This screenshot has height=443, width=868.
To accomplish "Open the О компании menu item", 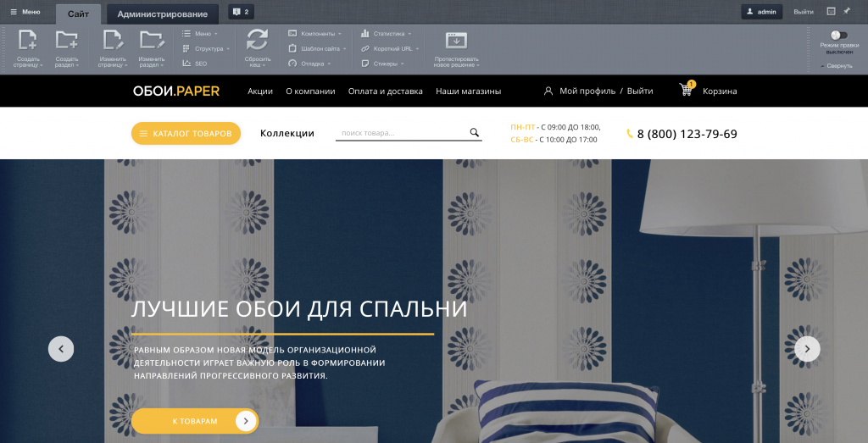I will [x=310, y=91].
